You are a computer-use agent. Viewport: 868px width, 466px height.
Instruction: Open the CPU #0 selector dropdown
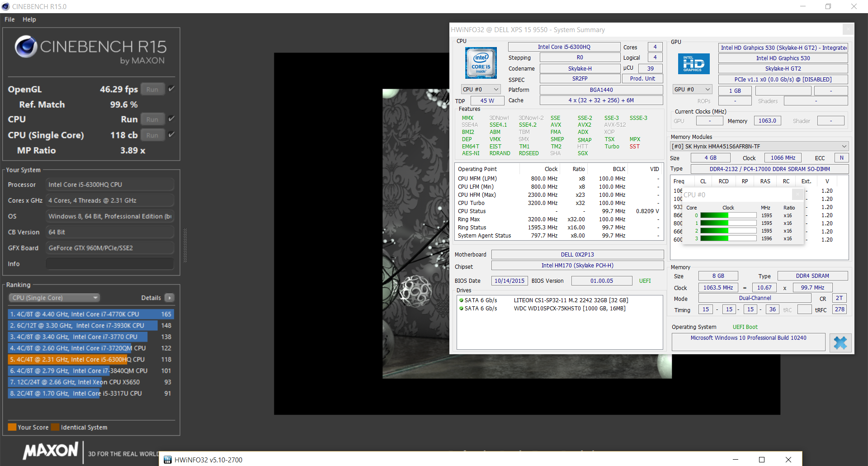pos(481,90)
